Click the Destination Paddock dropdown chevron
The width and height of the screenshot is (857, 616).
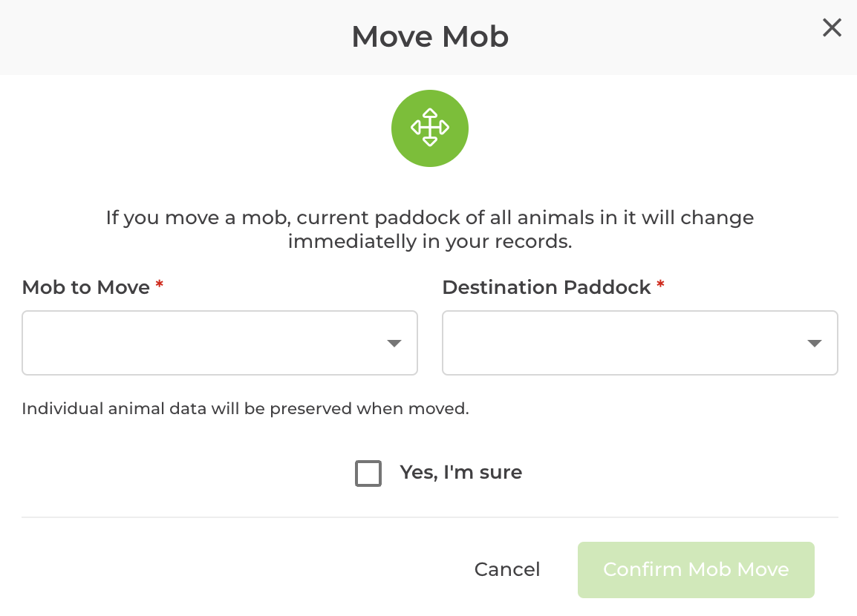pyautogui.click(x=815, y=342)
